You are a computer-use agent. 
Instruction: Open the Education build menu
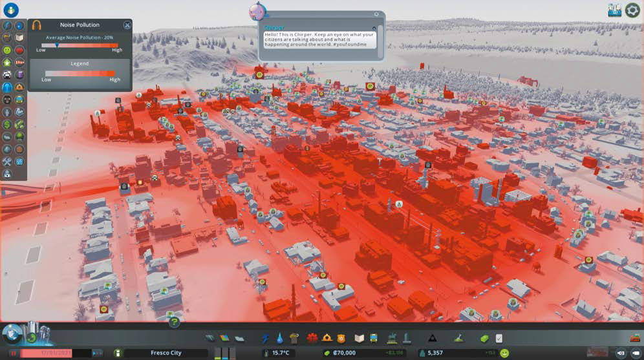pyautogui.click(x=360, y=339)
